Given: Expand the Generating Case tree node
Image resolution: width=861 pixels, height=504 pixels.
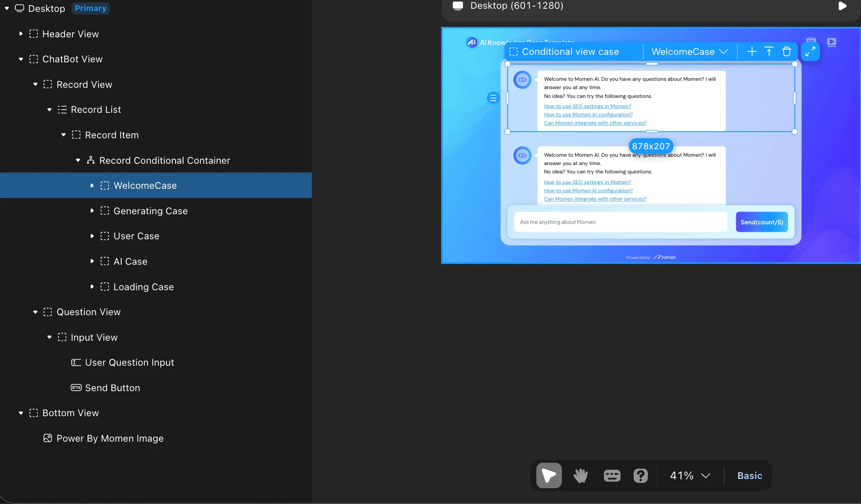Looking at the screenshot, I should (x=92, y=211).
